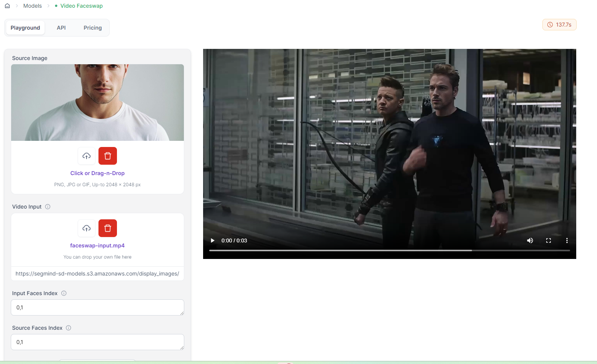
Task: Open the Video Faceswap breadcrumb
Action: (x=81, y=6)
